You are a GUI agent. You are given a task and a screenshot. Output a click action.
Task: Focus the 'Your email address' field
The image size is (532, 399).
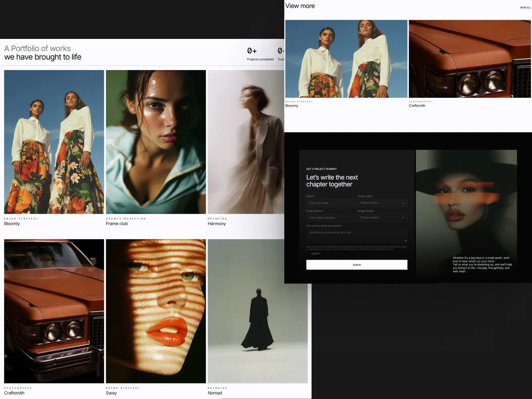click(x=331, y=217)
